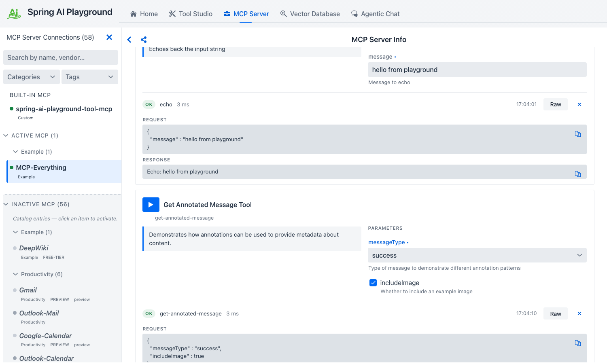
Task: Click the BUILT-IN MCP section label
Action: [30, 95]
